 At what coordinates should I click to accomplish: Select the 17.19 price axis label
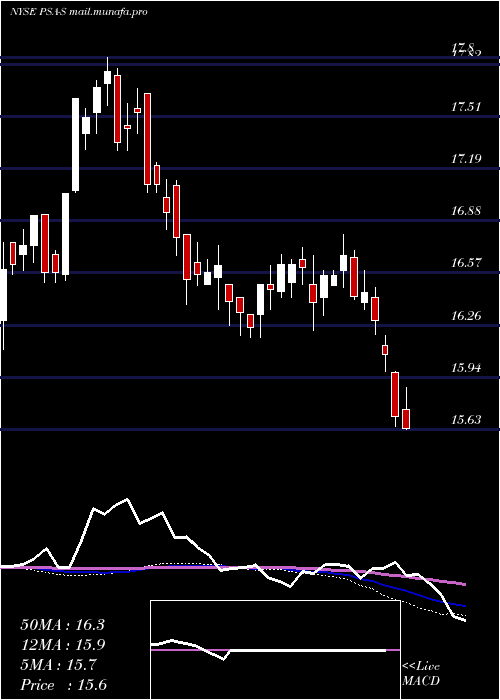click(466, 158)
